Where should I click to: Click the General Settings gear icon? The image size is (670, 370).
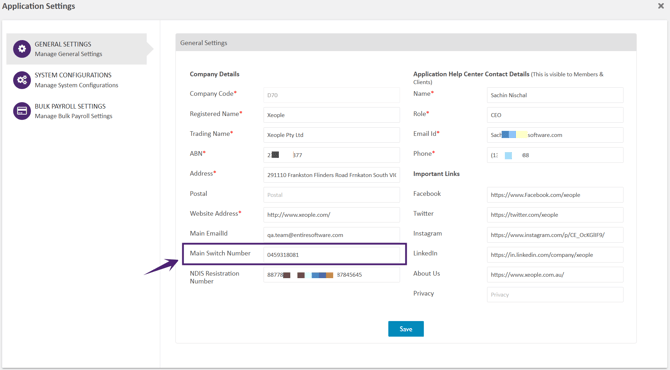click(x=22, y=49)
